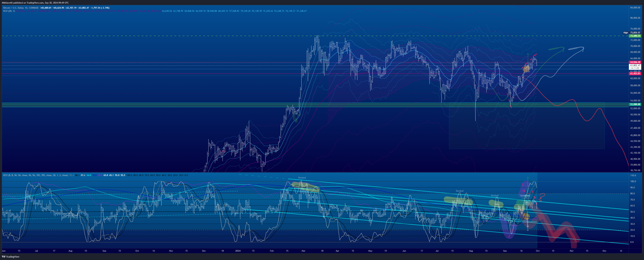
Task: Click the cyan 34.0 value in lower legend
Action: [89, 175]
